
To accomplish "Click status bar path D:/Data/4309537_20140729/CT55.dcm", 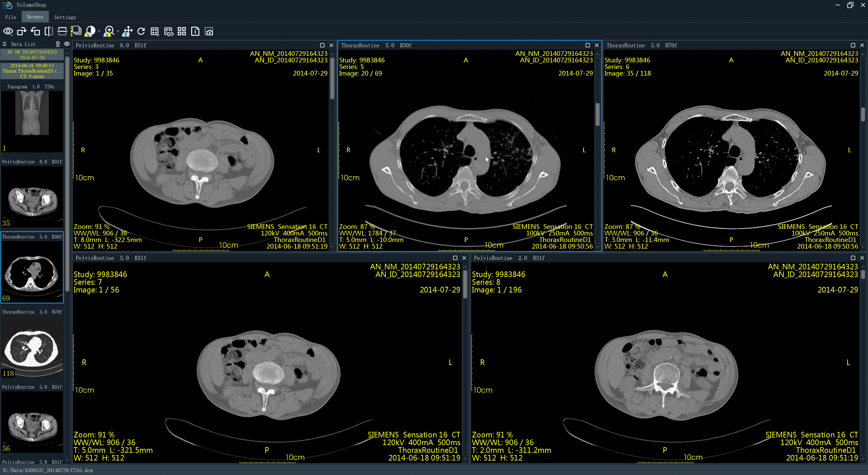I will (x=48, y=470).
